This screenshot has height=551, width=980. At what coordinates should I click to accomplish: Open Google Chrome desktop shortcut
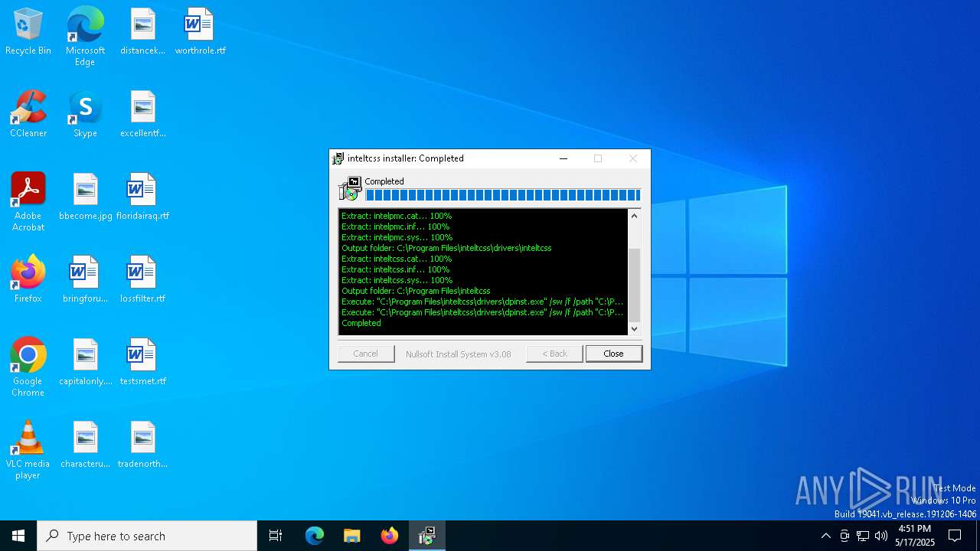28,367
